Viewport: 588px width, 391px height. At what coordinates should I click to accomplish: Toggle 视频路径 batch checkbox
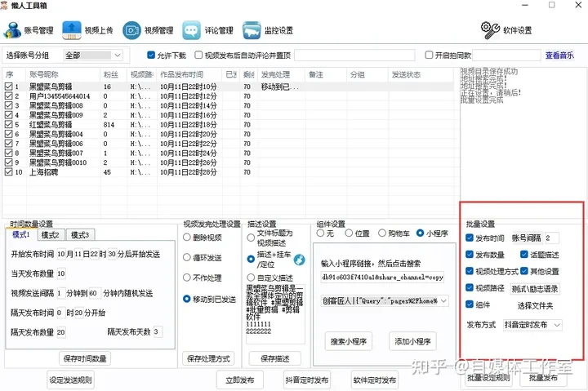click(x=470, y=287)
